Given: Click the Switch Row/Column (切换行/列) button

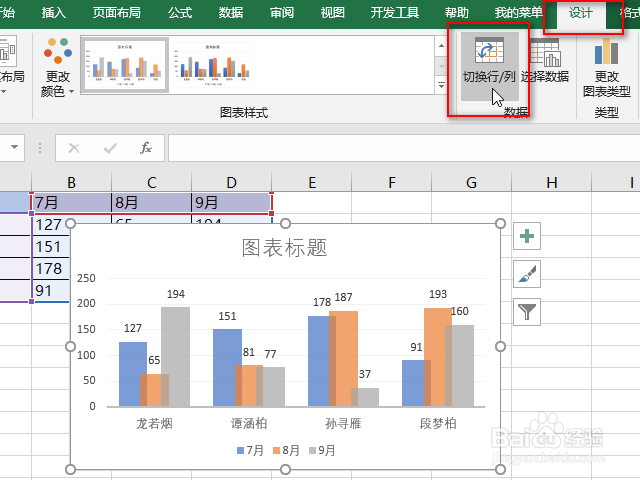Looking at the screenshot, I should [x=489, y=67].
